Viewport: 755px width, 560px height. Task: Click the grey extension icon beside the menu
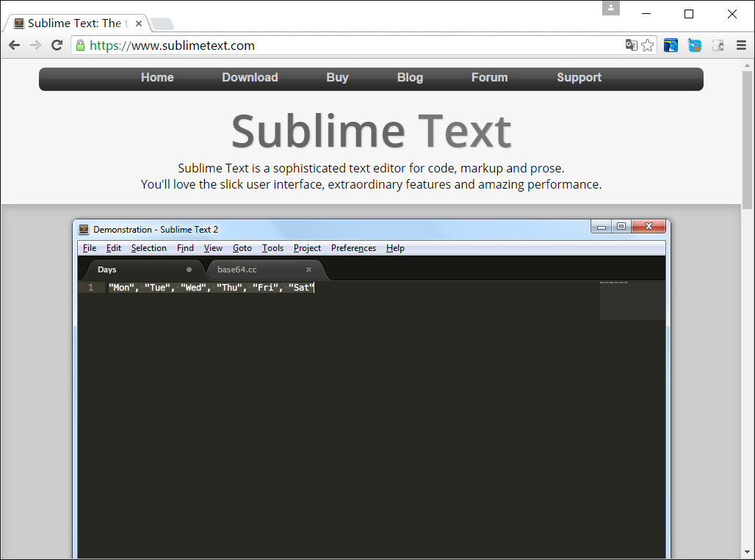(718, 46)
